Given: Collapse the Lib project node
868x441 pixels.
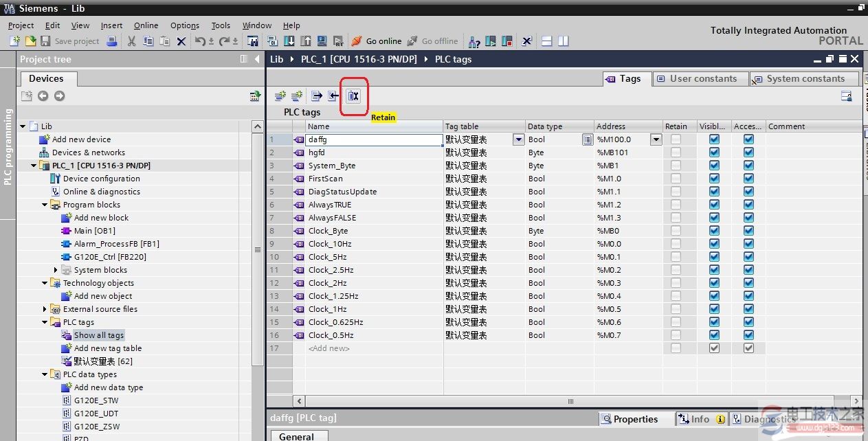Looking at the screenshot, I should click(x=23, y=126).
